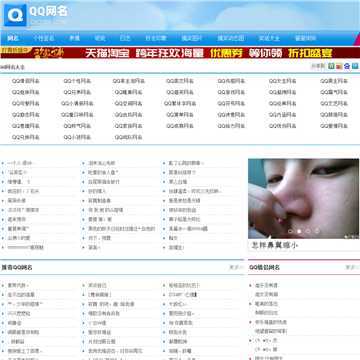The image size is (360, 360).
Task: Open the QQ小清新网名 category link
Action: (77, 104)
